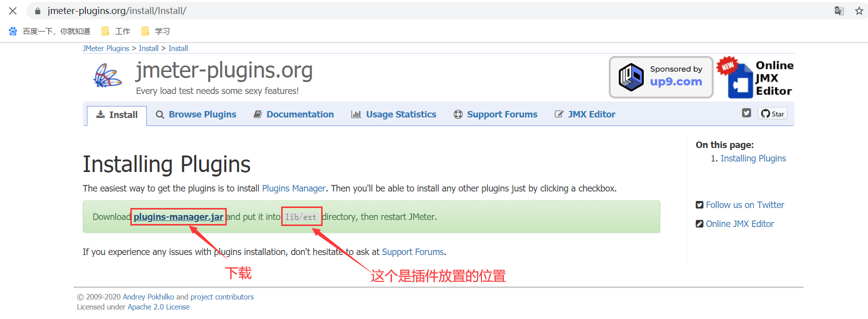The height and width of the screenshot is (319, 868).
Task: Click the lib/ext code text
Action: click(301, 217)
